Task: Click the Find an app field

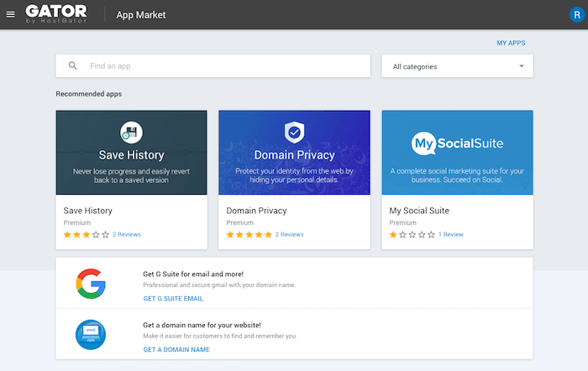Action: (x=213, y=66)
